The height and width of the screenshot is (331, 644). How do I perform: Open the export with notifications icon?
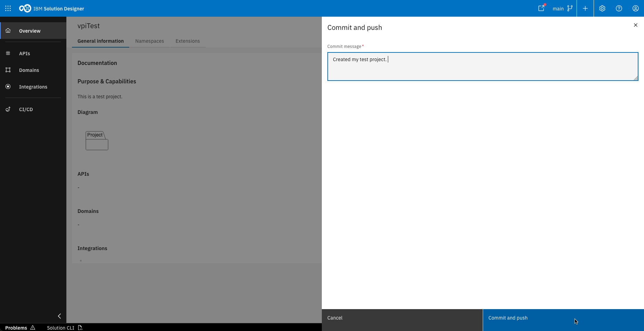click(541, 8)
